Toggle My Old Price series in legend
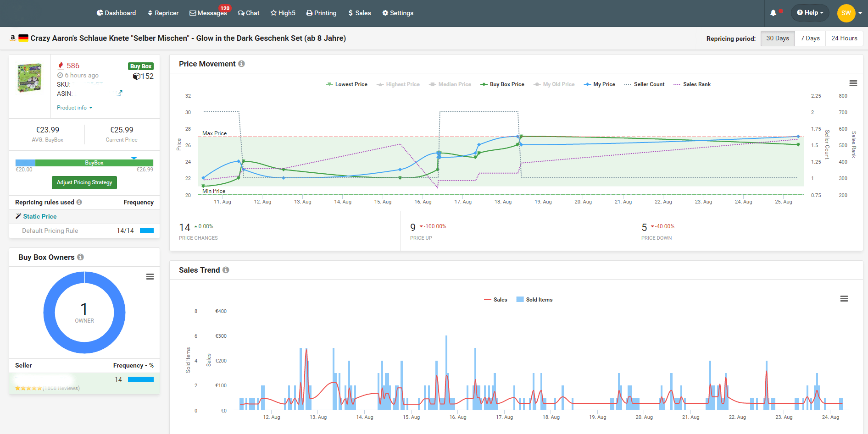 (554, 84)
